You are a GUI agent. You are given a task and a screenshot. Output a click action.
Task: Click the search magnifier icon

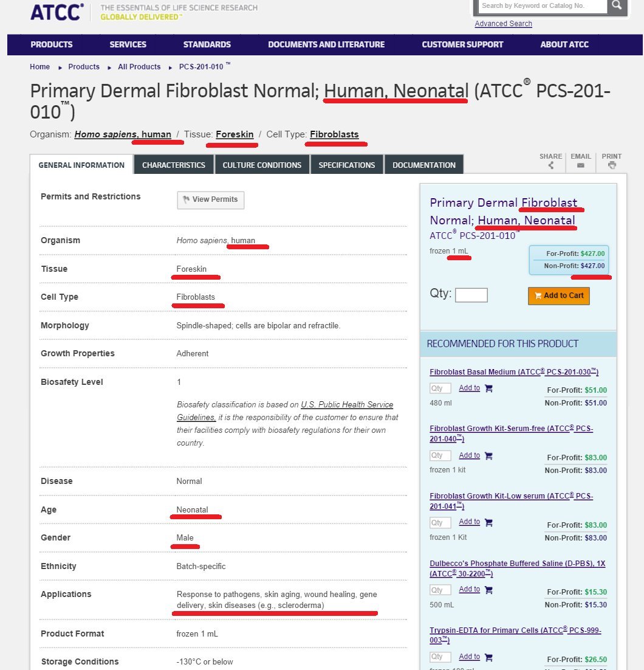click(x=617, y=5)
